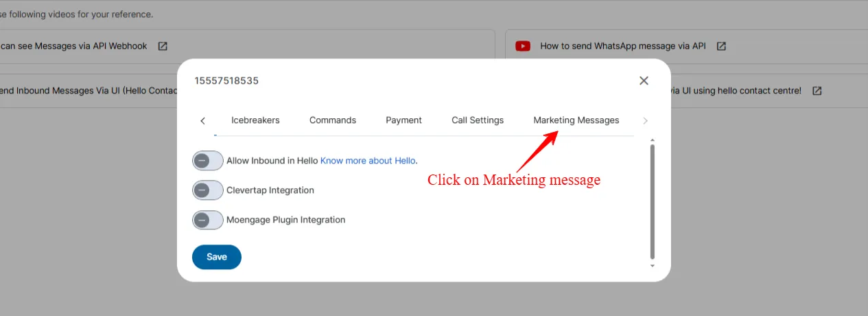
Task: Click the scrollbar up arrow in dialog
Action: click(x=652, y=140)
